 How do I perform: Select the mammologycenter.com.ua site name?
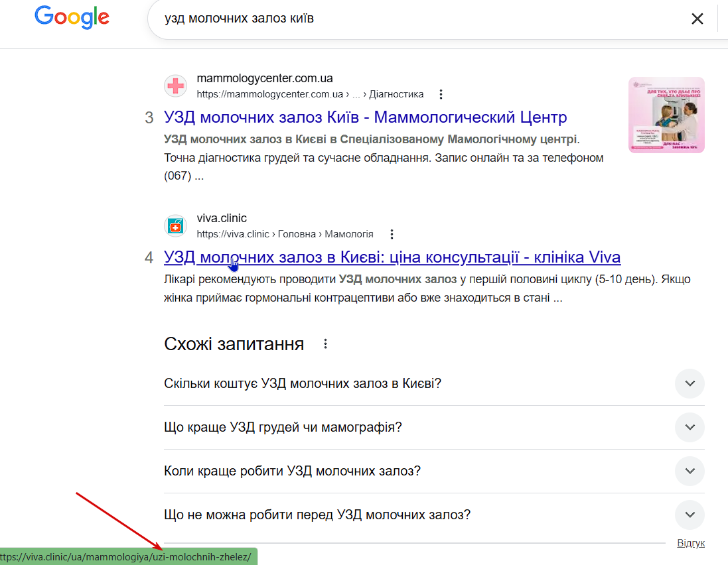[265, 78]
